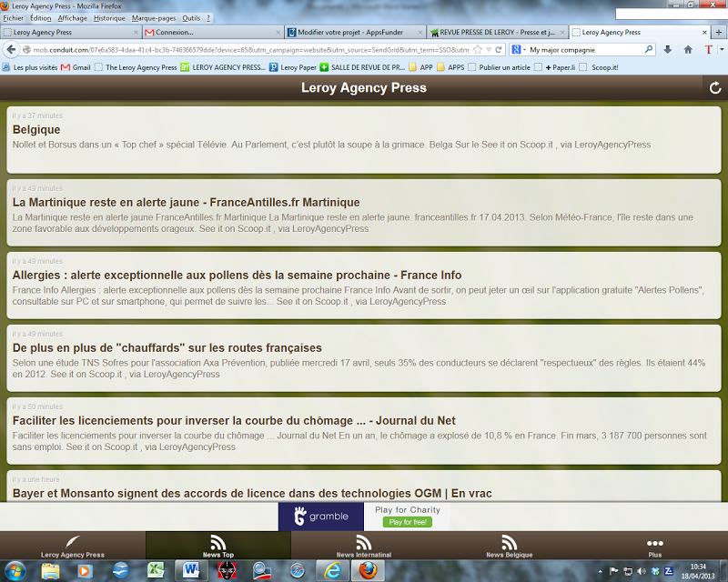This screenshot has width=728, height=582.
Task: Refresh the Leroy Agency Press feed
Action: coord(715,87)
